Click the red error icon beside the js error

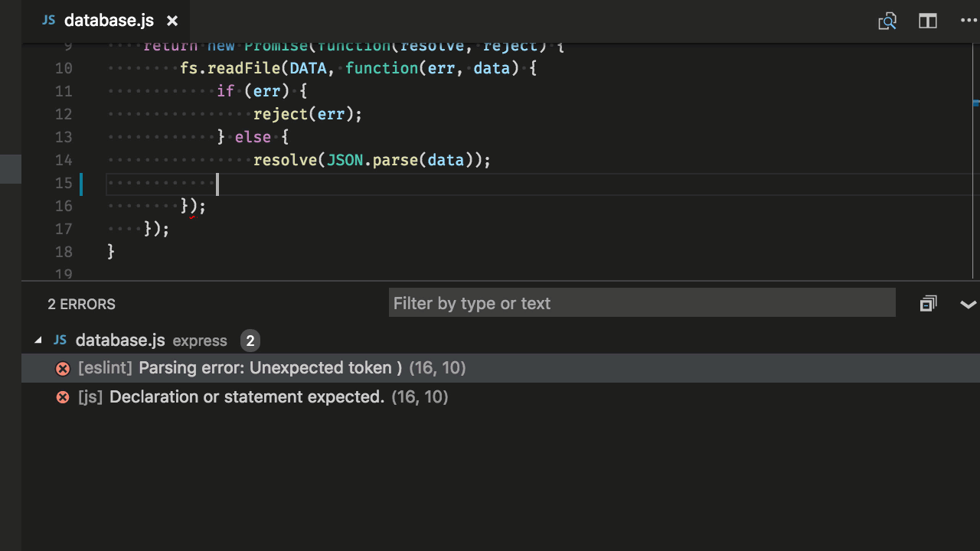pos(63,397)
